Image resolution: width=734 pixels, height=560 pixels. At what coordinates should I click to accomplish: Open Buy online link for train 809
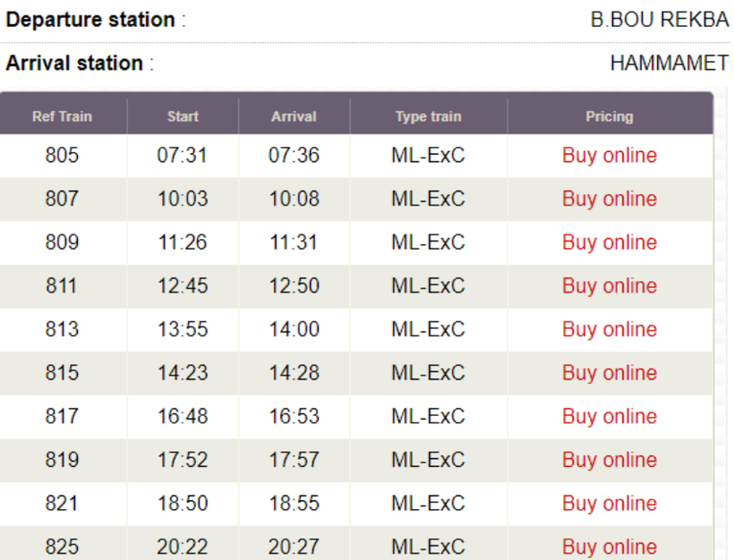609,242
